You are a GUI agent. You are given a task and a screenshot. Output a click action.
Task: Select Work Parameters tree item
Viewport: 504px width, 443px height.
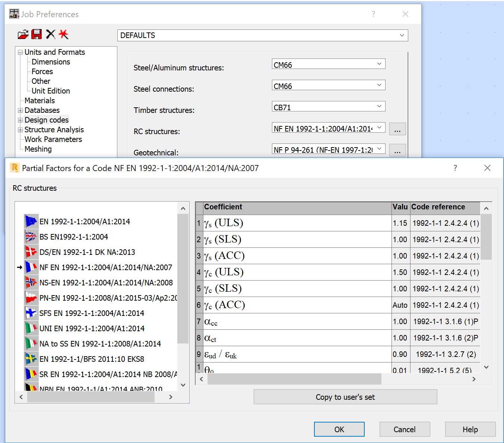click(53, 139)
